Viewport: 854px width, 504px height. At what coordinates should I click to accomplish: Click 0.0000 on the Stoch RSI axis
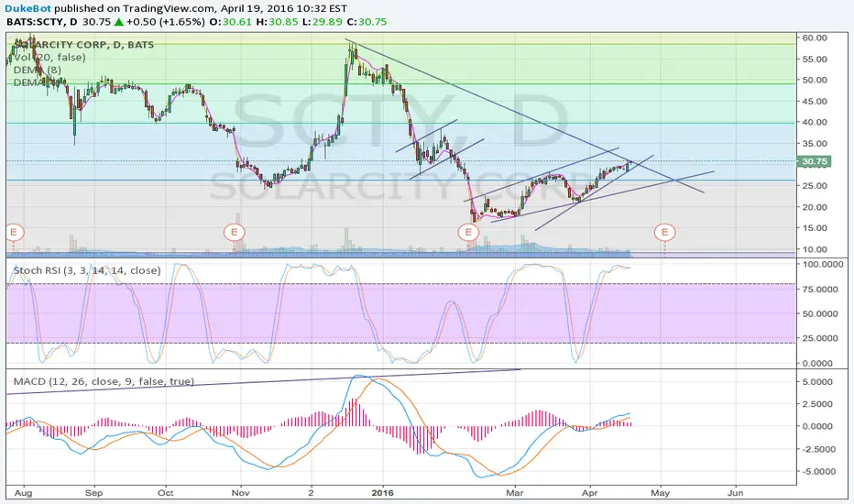click(x=817, y=364)
